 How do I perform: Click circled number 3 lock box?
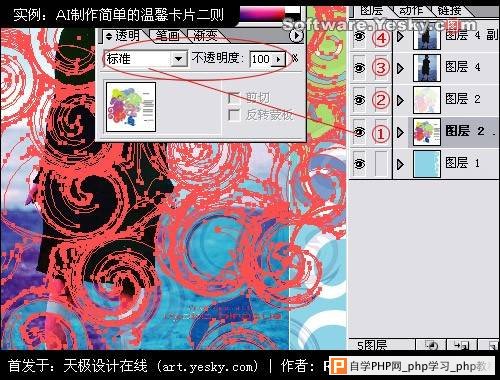pos(381,68)
